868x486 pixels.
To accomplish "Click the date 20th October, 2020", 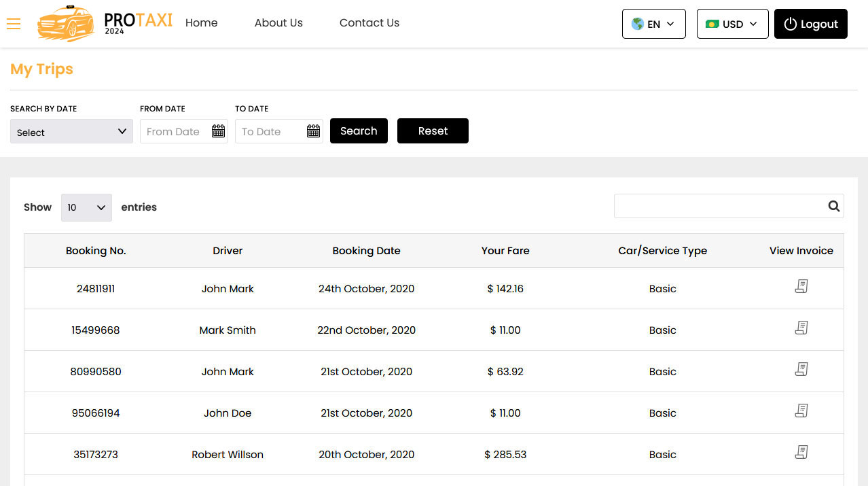I will (367, 455).
